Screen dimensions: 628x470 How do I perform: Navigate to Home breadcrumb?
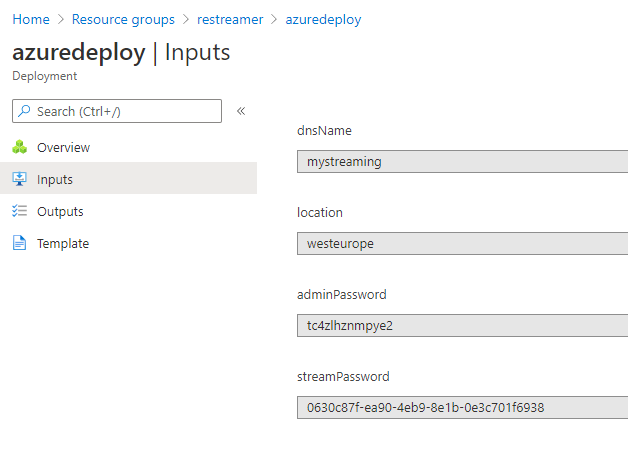tap(30, 20)
